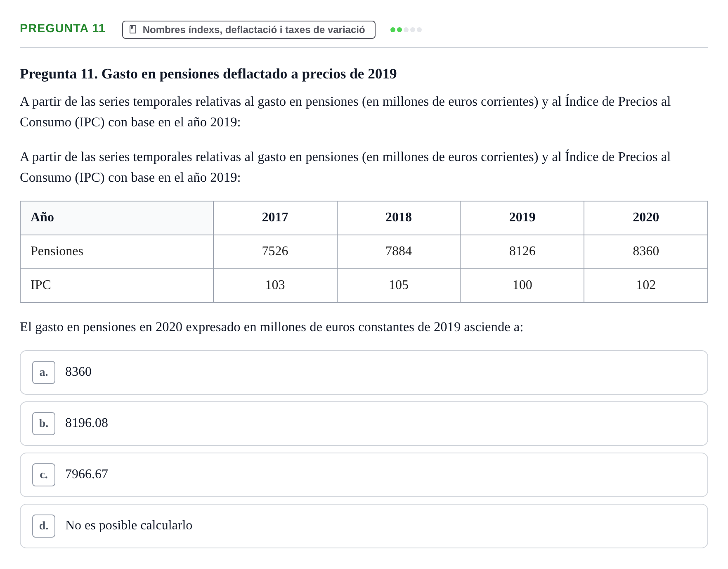Click the topic tag 'Nombres índexs, deflactació'
The width and height of the screenshot is (728, 569).
tap(248, 30)
